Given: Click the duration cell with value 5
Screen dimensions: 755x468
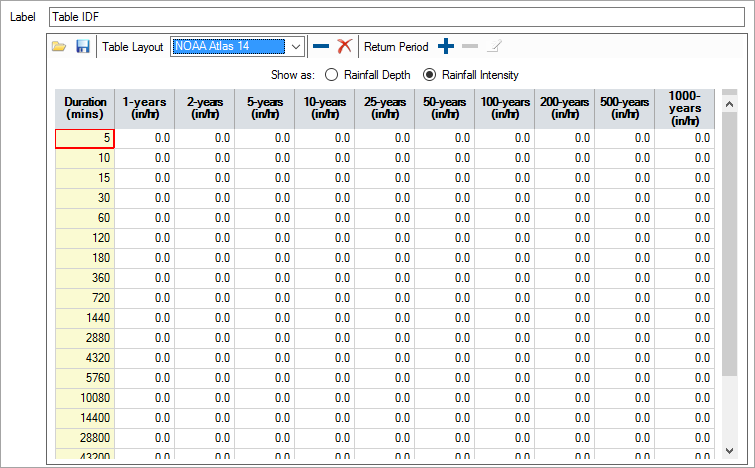Looking at the screenshot, I should pyautogui.click(x=85, y=139).
